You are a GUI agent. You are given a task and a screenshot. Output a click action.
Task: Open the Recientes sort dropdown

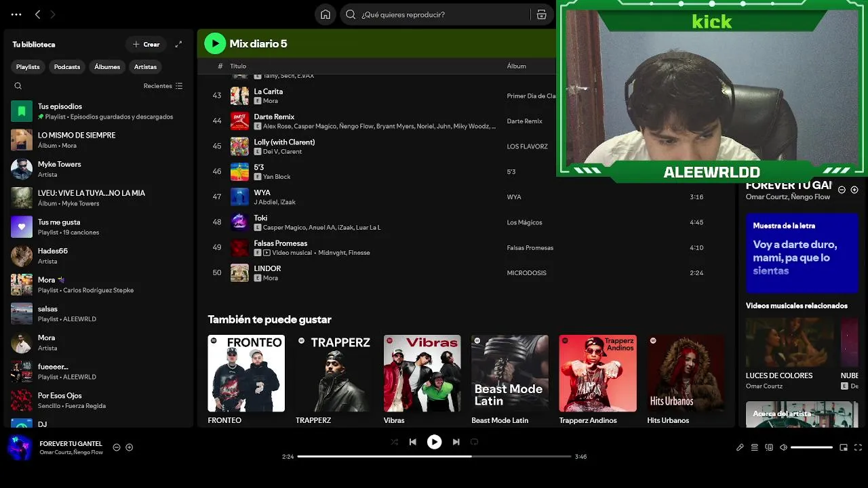coord(163,86)
